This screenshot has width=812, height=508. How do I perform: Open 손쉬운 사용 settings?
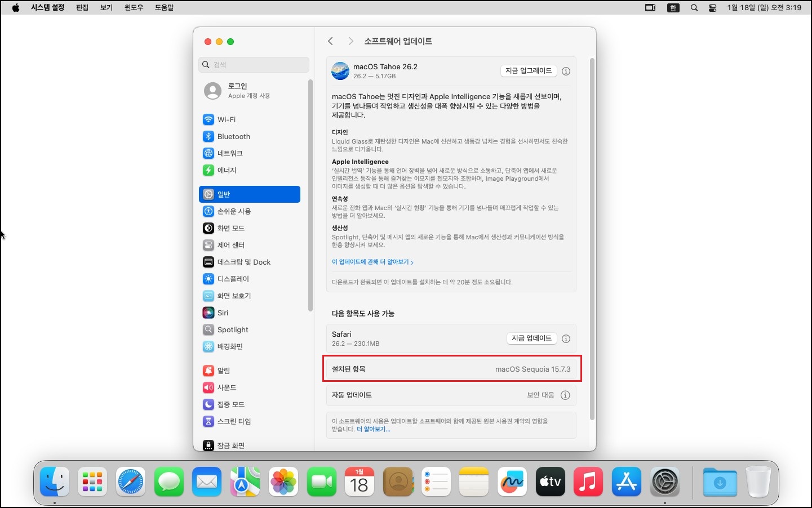(x=250, y=211)
